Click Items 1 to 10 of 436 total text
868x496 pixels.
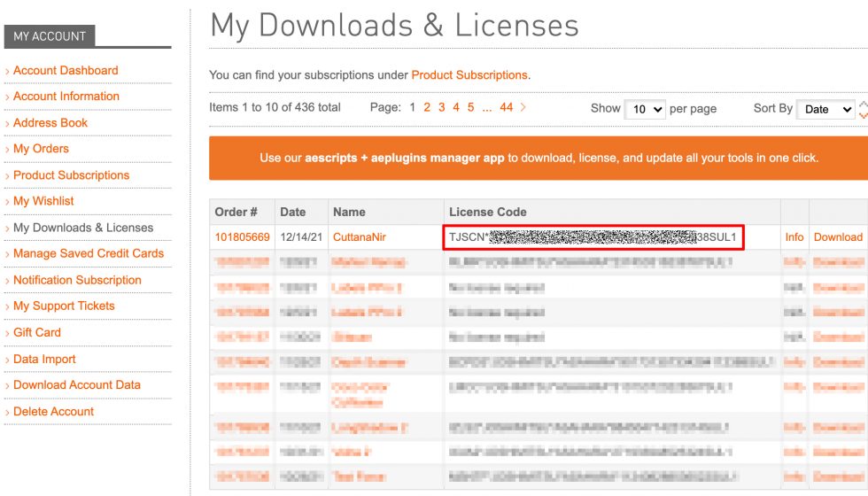[x=275, y=107]
